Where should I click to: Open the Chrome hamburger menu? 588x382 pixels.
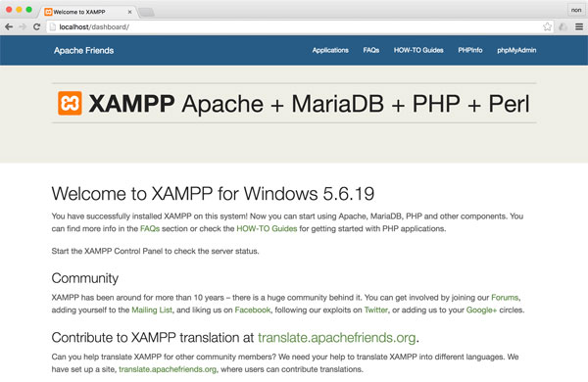pos(579,26)
